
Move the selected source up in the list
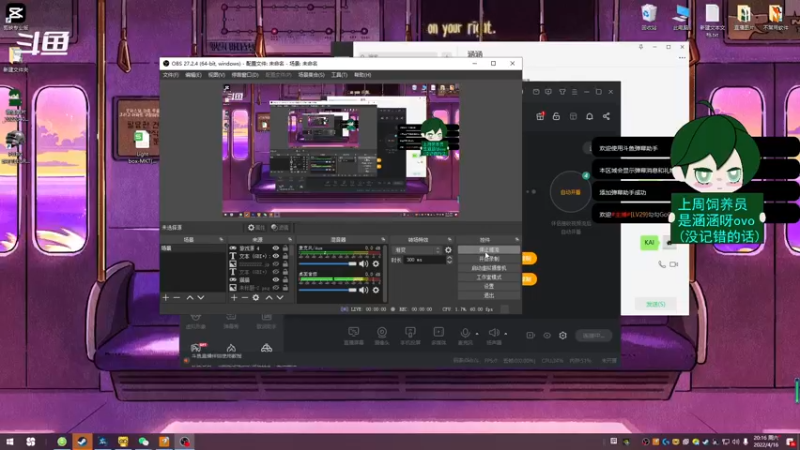(269, 297)
